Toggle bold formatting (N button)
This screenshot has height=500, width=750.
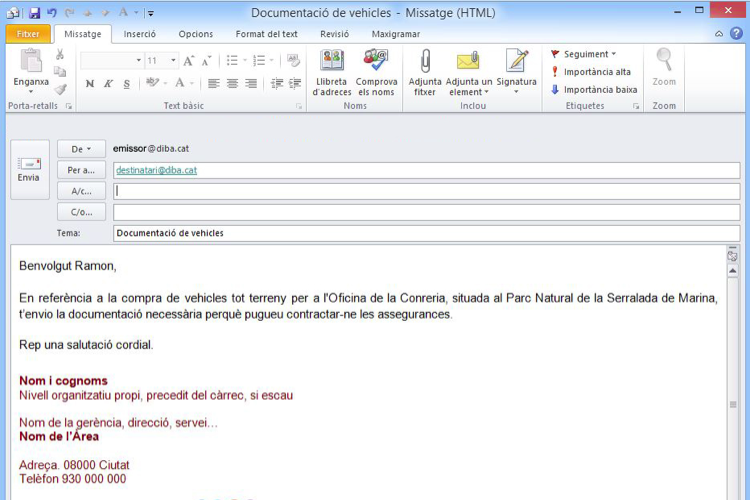tap(90, 84)
